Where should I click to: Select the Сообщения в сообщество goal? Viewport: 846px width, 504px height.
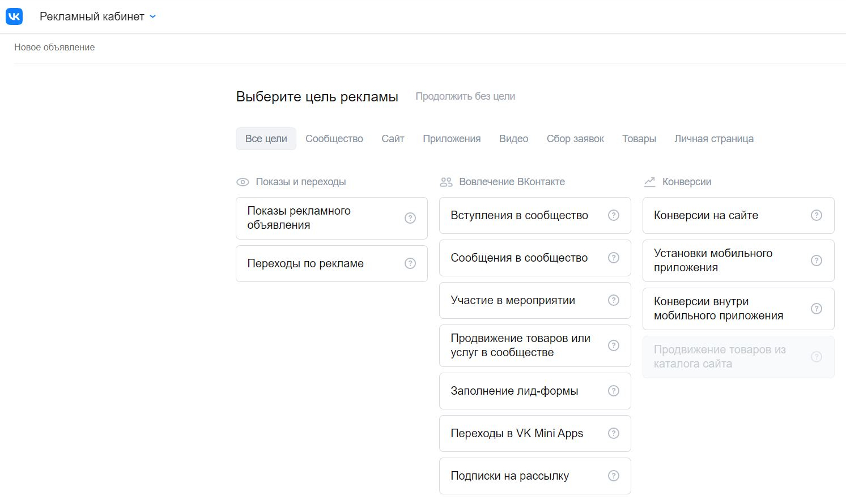[x=535, y=258]
